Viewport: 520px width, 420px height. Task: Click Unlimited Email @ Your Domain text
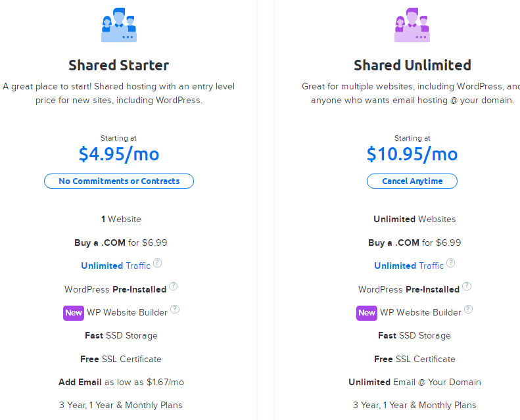pos(415,383)
